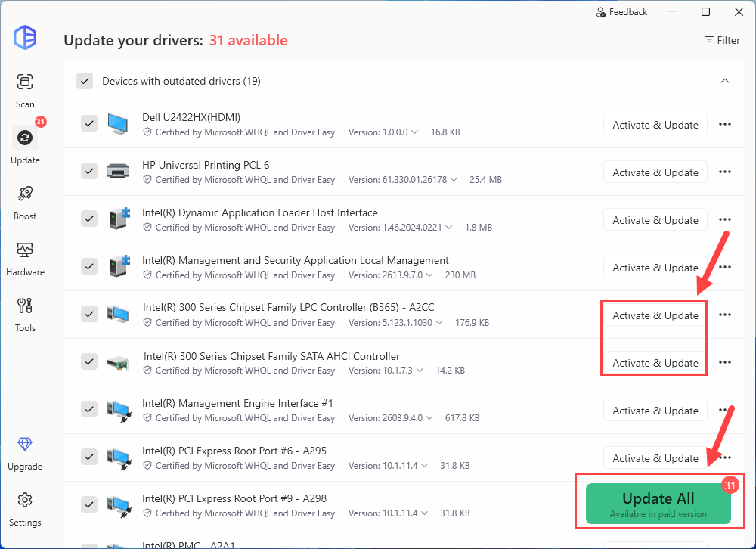
Task: Click the Feedback icon in title bar
Action: coord(601,12)
